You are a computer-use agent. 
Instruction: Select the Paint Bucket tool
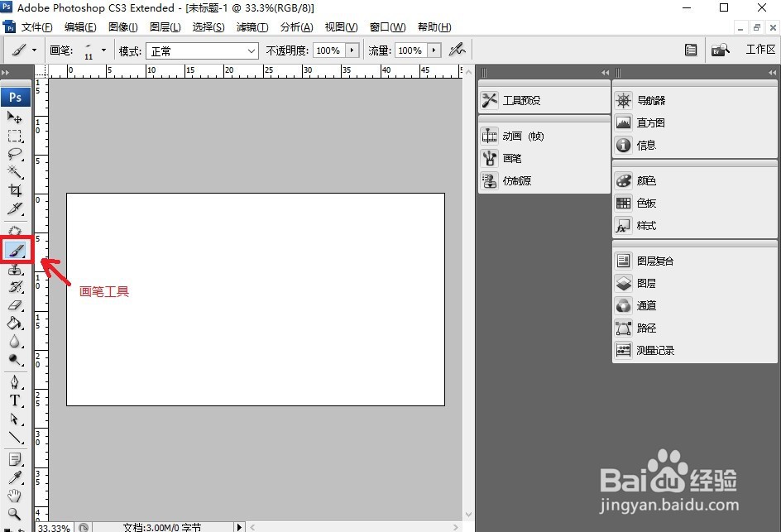click(x=14, y=324)
